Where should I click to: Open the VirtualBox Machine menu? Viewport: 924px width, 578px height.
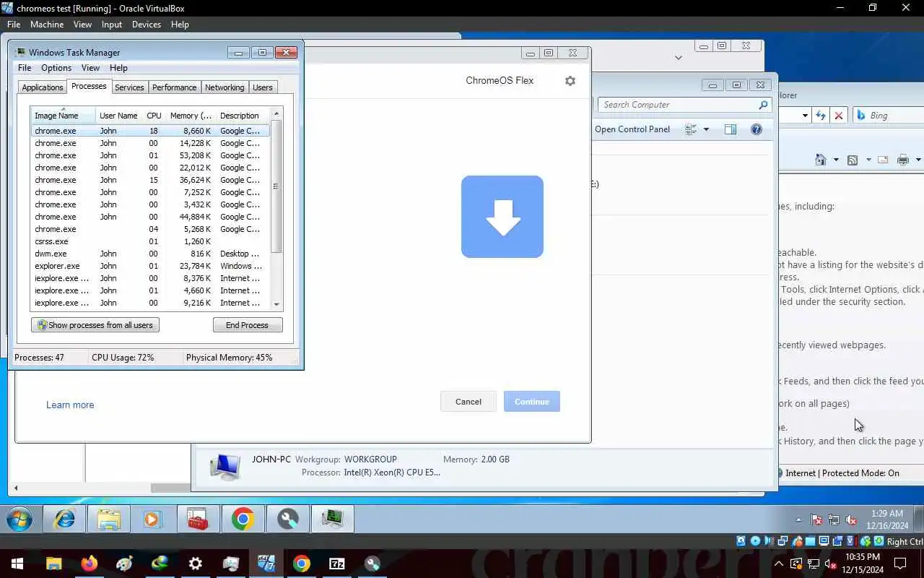pos(47,25)
